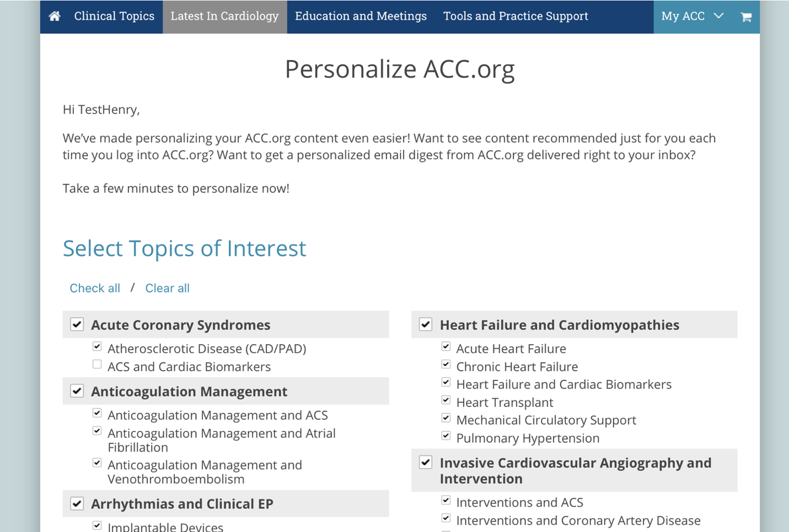The width and height of the screenshot is (789, 532).
Task: Uncheck Mechanical Circulatory Support topic
Action: [x=446, y=418]
